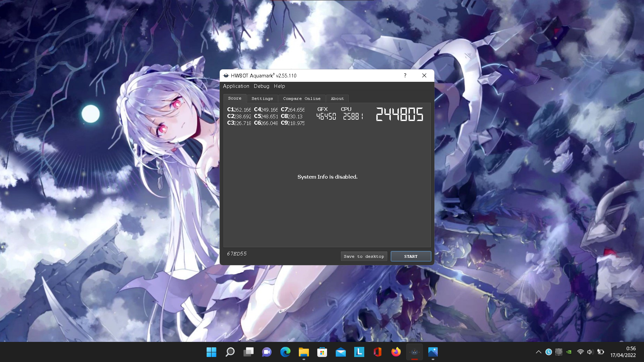Show hidden system tray icons

[x=539, y=352]
